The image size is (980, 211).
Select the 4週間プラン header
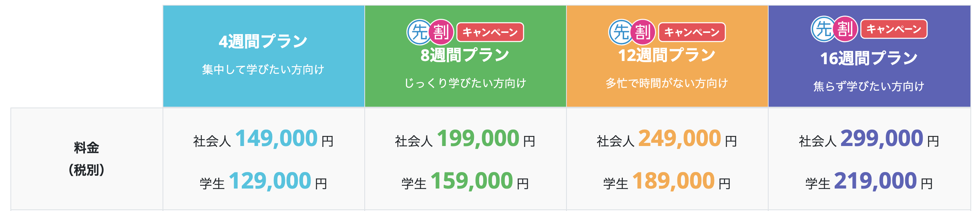pyautogui.click(x=263, y=56)
